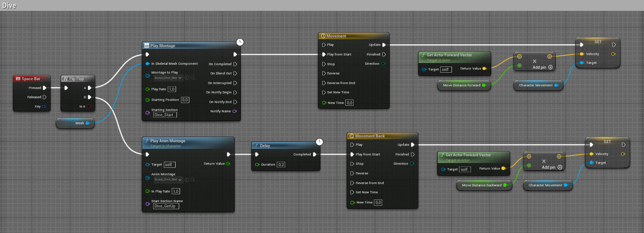This screenshot has width=644, height=233.
Task: Click the purple Notify Name output pin
Action: 235,111
